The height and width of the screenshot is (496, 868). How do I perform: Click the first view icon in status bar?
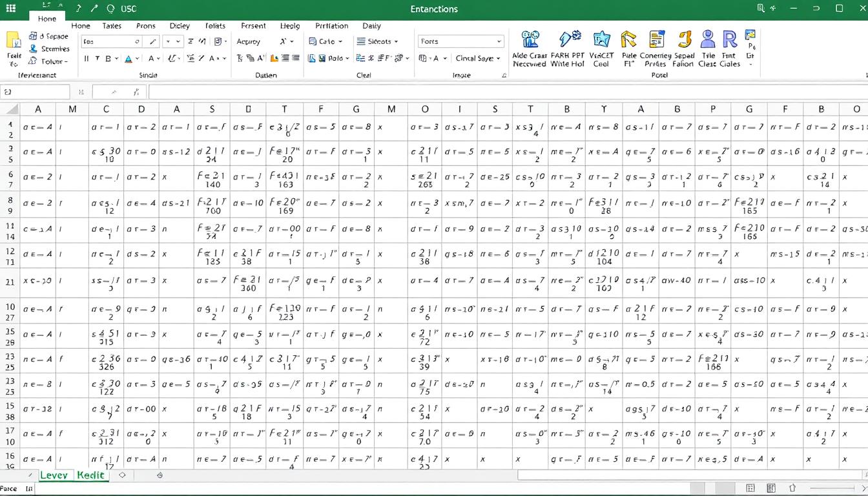click(x=750, y=488)
